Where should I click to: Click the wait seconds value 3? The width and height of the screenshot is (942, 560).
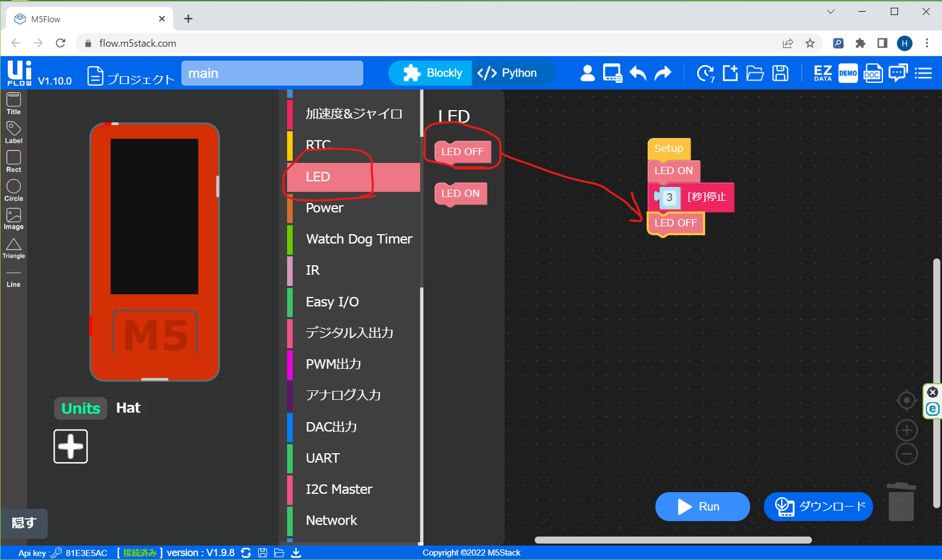(669, 197)
